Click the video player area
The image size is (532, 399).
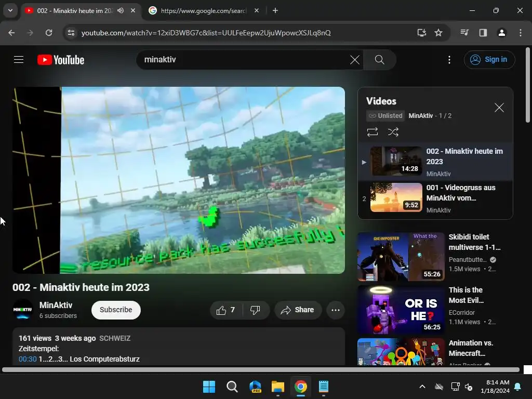[x=179, y=180]
